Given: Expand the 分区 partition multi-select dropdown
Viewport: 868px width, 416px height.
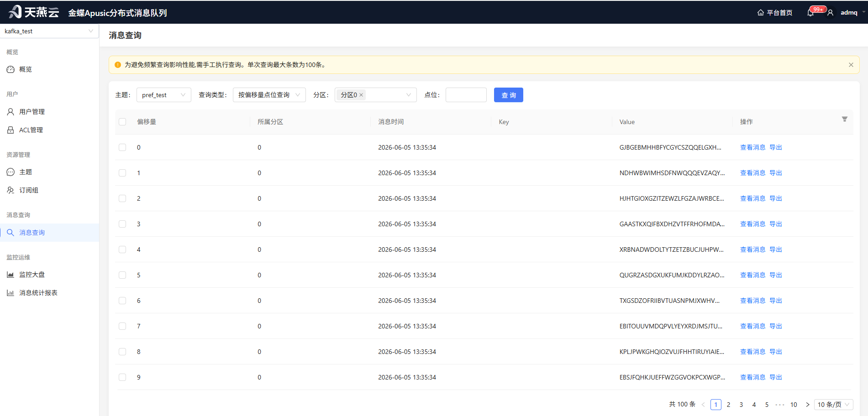Looking at the screenshot, I should click(x=375, y=95).
